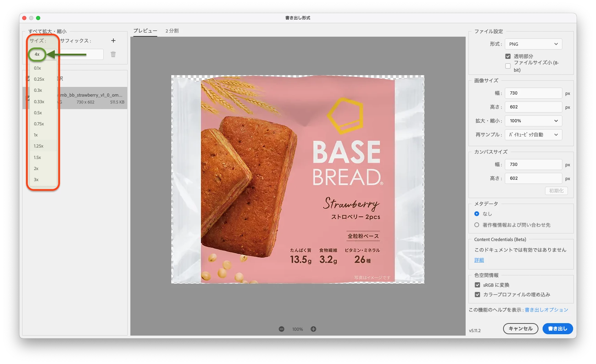Enable ファイルサイズ小 (8-bit) checkbox
The height and width of the screenshot is (364, 596).
(x=508, y=66)
